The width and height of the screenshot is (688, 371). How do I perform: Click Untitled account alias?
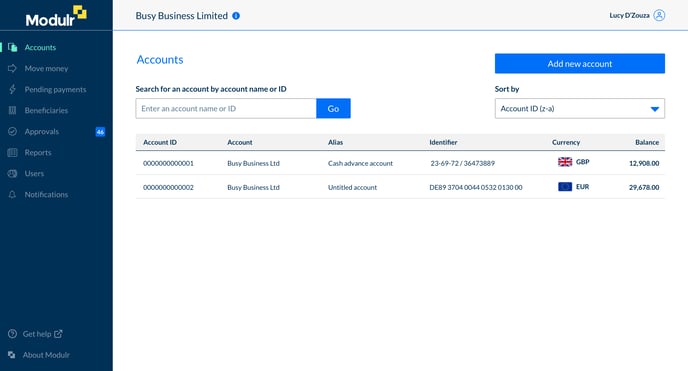pyautogui.click(x=352, y=187)
